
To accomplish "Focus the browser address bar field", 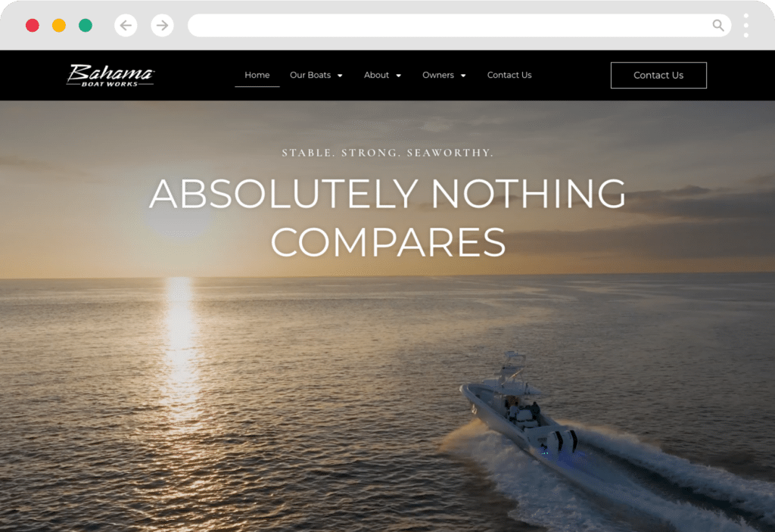I will [x=450, y=25].
